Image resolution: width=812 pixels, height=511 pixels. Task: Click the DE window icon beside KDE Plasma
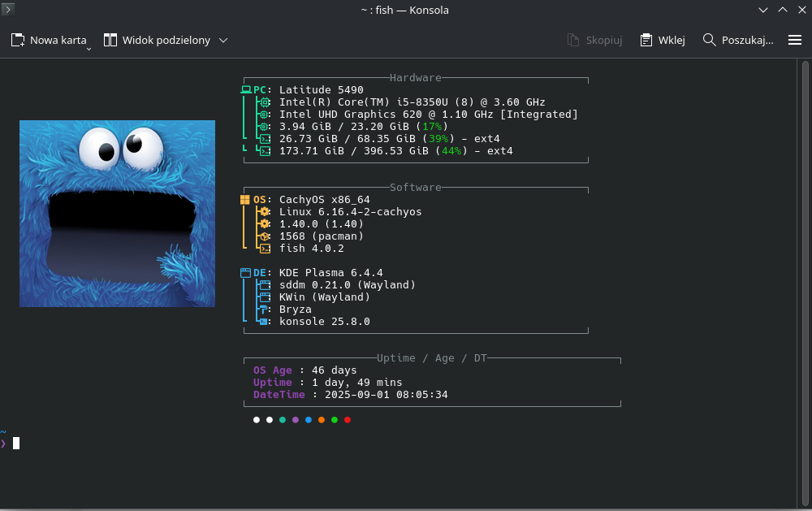pos(245,273)
